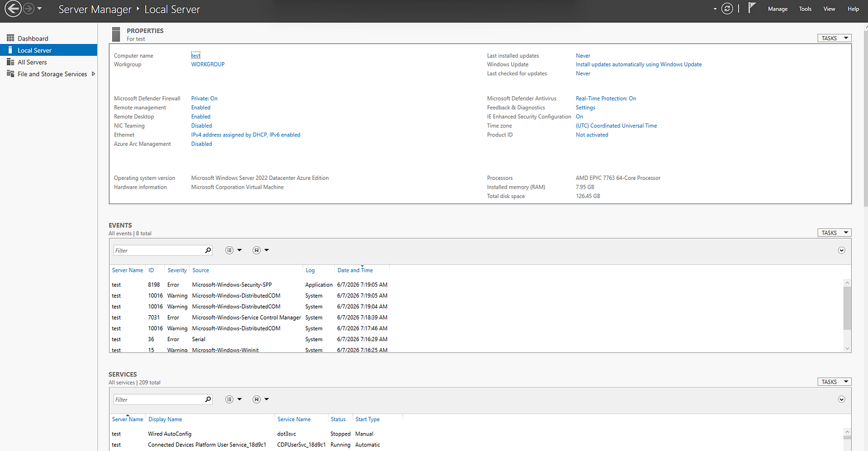Sort services by Service Name column
Image resolution: width=868 pixels, height=451 pixels.
point(294,419)
